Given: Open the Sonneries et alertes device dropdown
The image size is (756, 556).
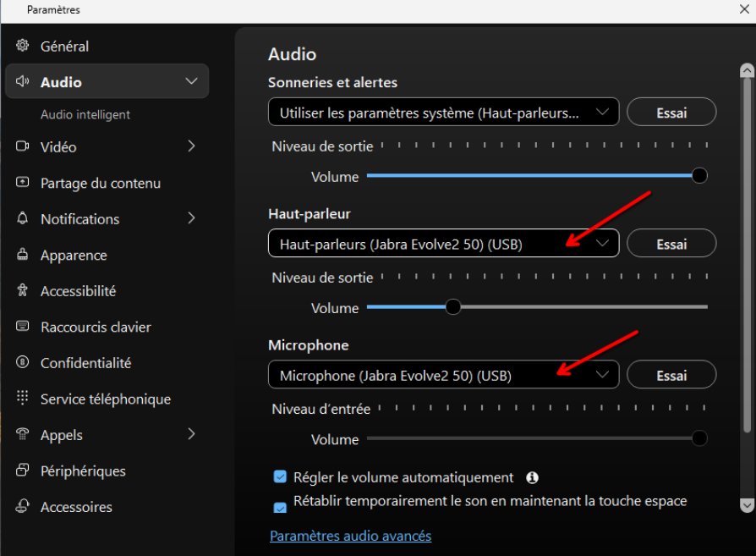Looking at the screenshot, I should click(x=444, y=112).
